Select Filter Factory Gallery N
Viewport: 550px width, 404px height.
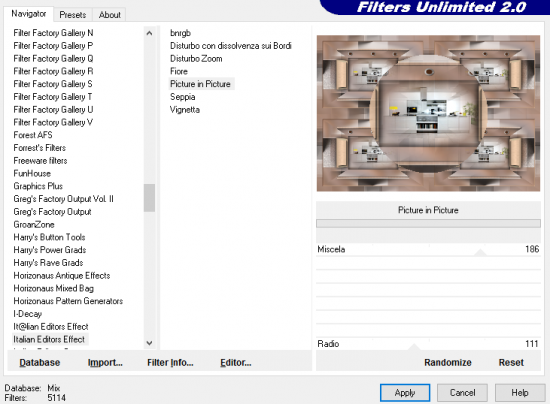point(53,33)
